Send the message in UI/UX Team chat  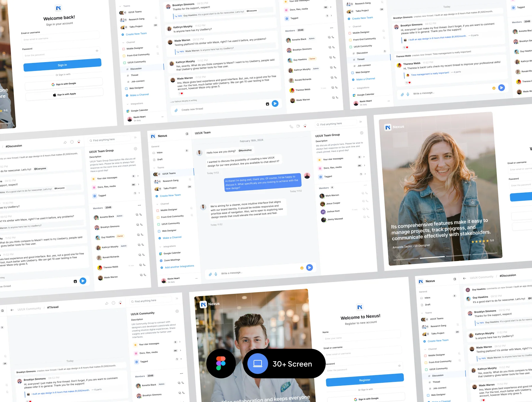pos(309,268)
